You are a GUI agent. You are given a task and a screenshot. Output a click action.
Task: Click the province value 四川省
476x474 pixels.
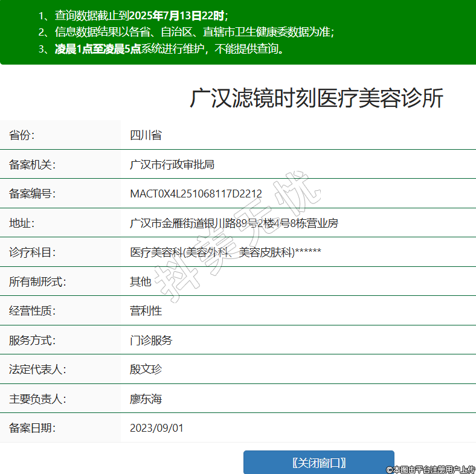146,135
